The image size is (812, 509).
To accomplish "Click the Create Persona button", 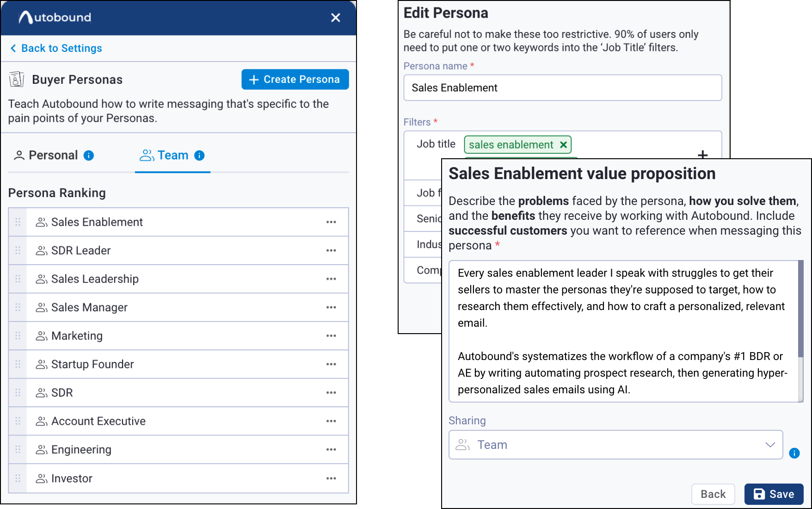I will 295,80.
